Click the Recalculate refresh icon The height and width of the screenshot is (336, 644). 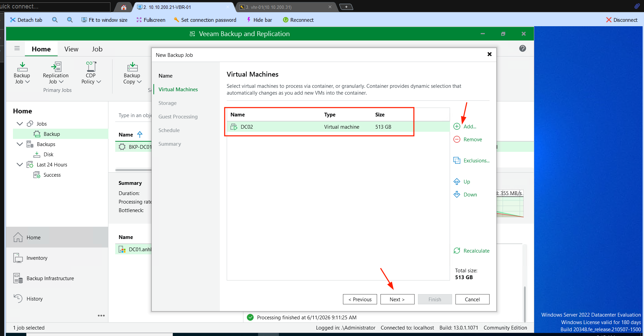click(x=457, y=251)
